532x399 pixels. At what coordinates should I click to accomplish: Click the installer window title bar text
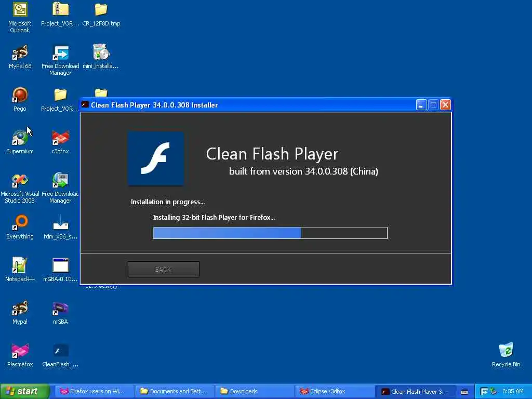[x=154, y=105]
